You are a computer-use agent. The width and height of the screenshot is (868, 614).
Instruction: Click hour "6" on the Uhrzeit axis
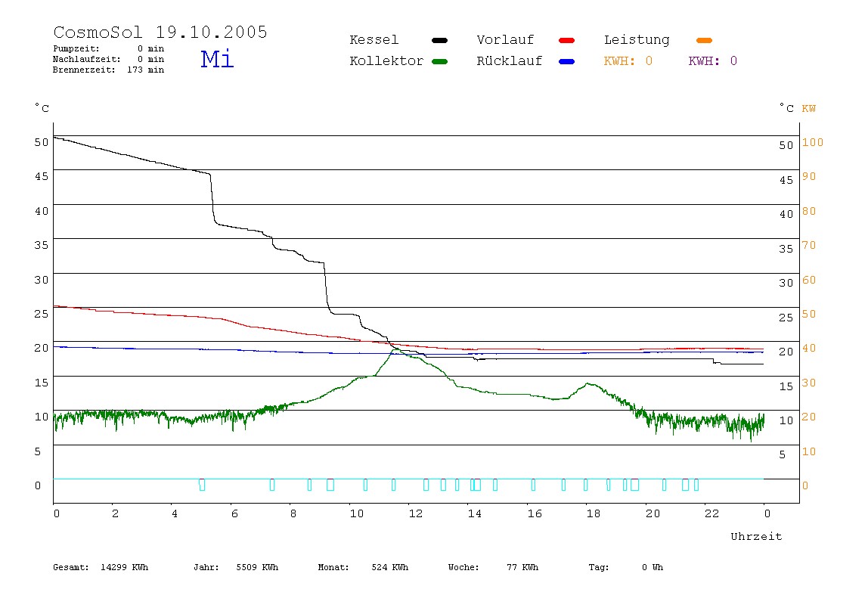pos(234,513)
